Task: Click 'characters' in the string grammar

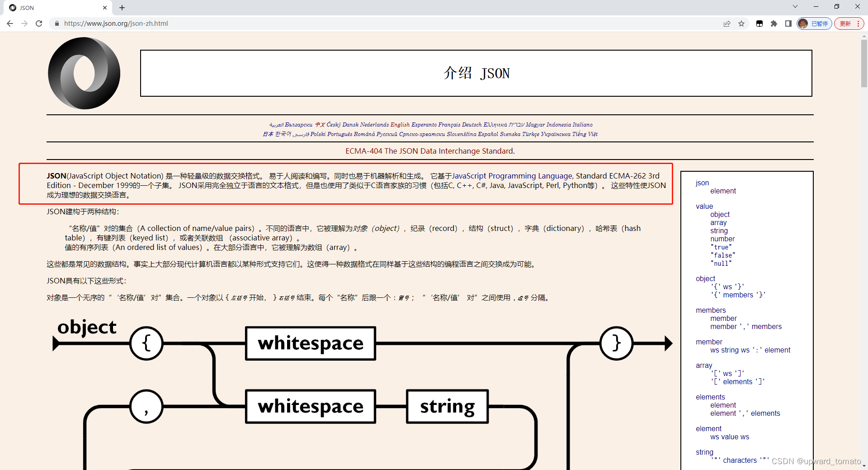Action: coord(740,460)
